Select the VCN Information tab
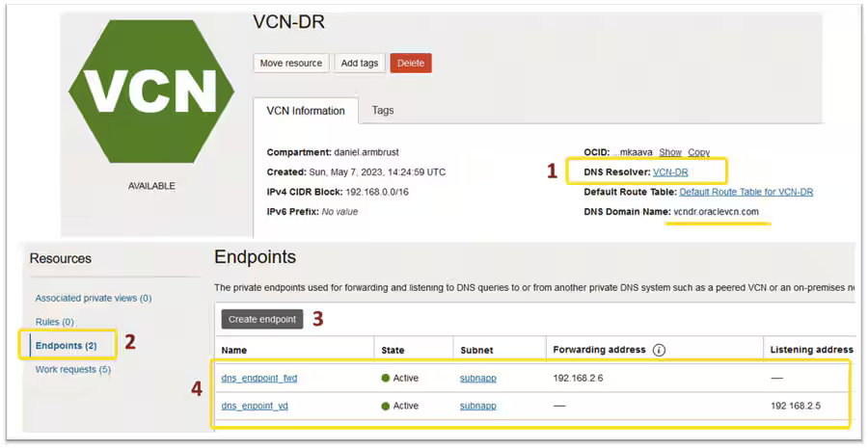Viewport: 868px width, 448px height. tap(306, 111)
